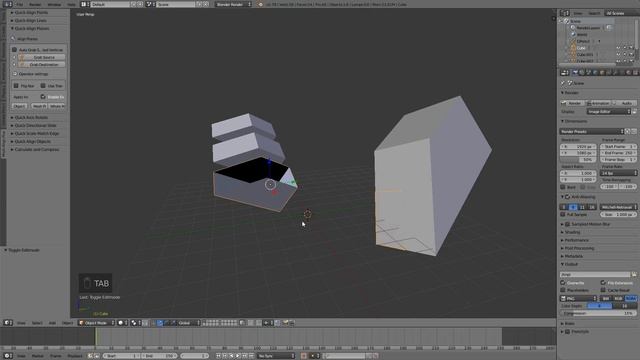The height and width of the screenshot is (360, 640).
Task: Toggle the Flip Normal checkbox
Action: click(x=16, y=86)
